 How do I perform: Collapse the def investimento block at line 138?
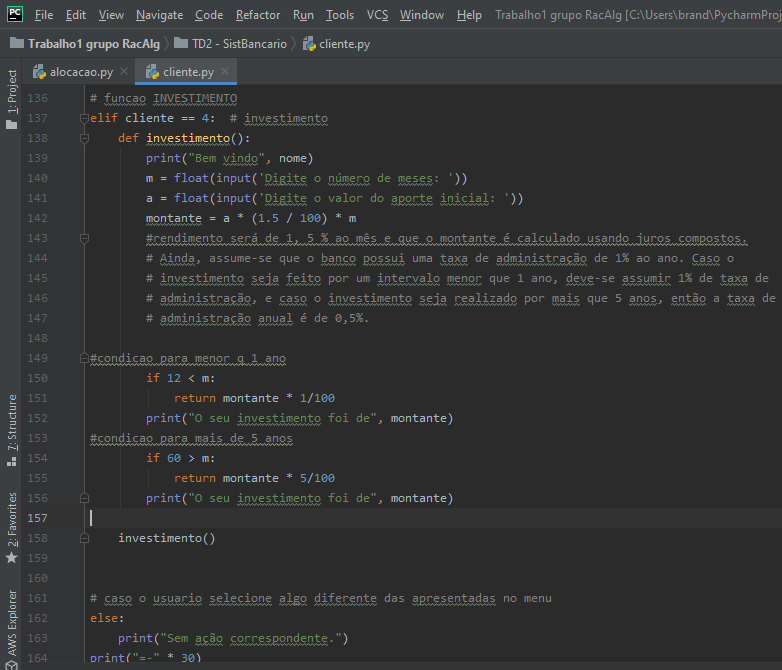click(84, 138)
